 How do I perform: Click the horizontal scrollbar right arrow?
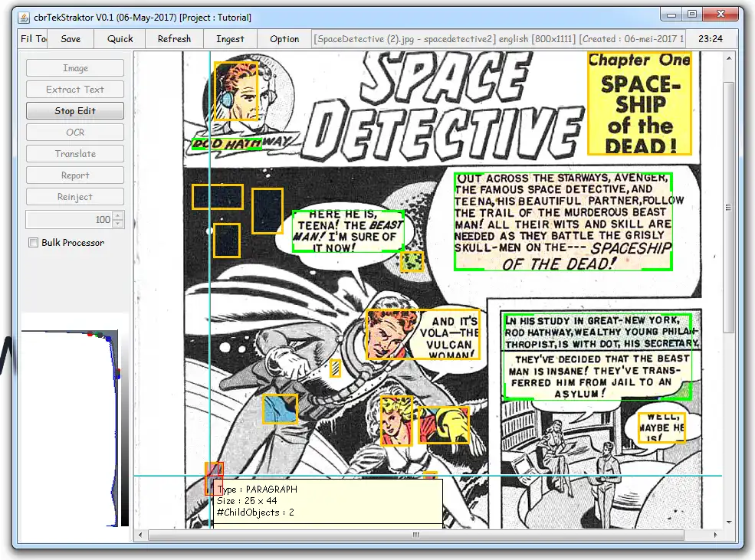click(x=715, y=535)
